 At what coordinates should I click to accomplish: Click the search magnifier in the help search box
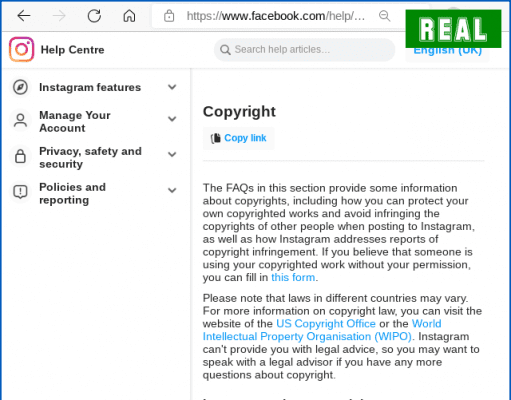[225, 50]
